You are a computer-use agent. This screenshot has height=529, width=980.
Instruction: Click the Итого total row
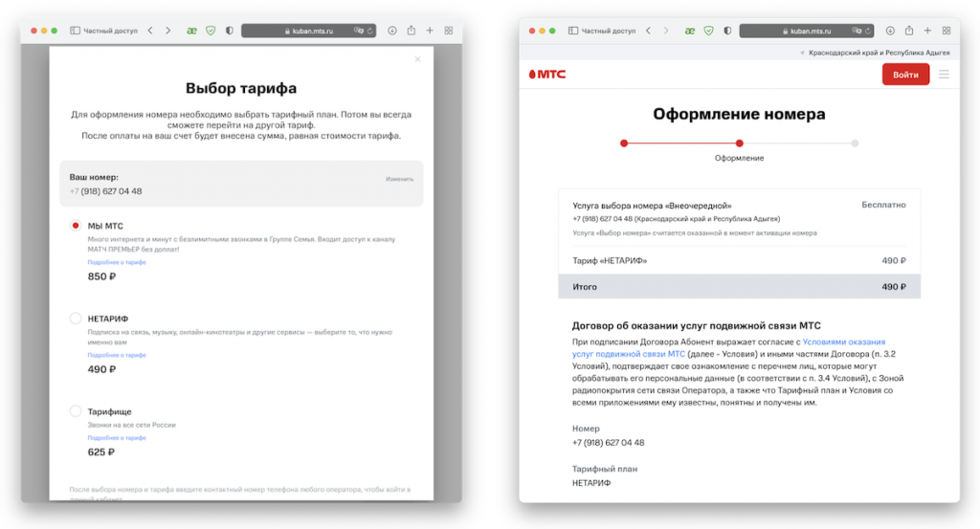pyautogui.click(x=740, y=287)
